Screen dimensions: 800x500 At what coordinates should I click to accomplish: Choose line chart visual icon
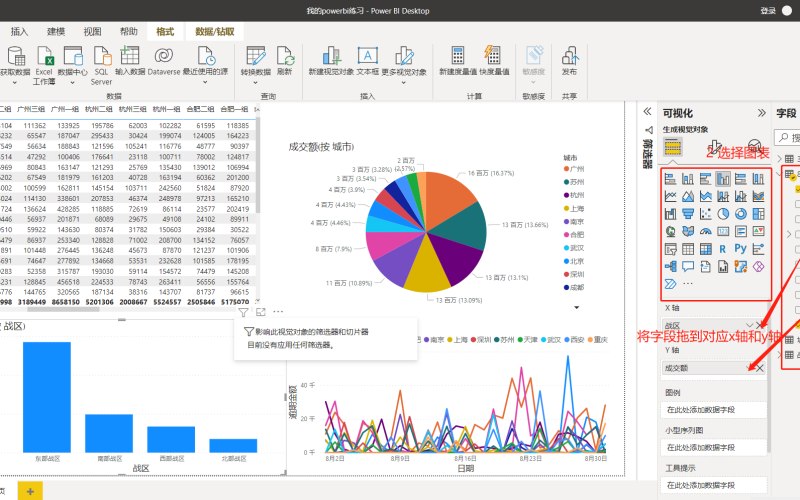click(x=670, y=196)
